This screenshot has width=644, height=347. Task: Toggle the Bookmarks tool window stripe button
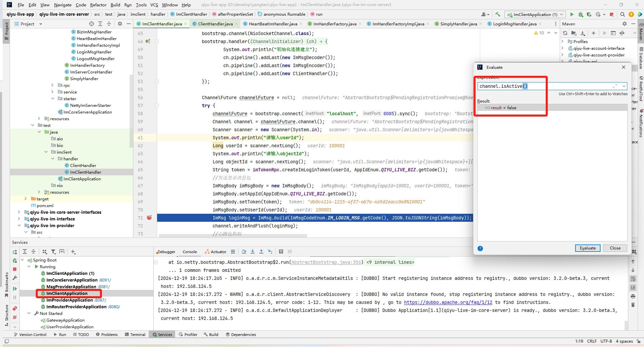coord(6,284)
